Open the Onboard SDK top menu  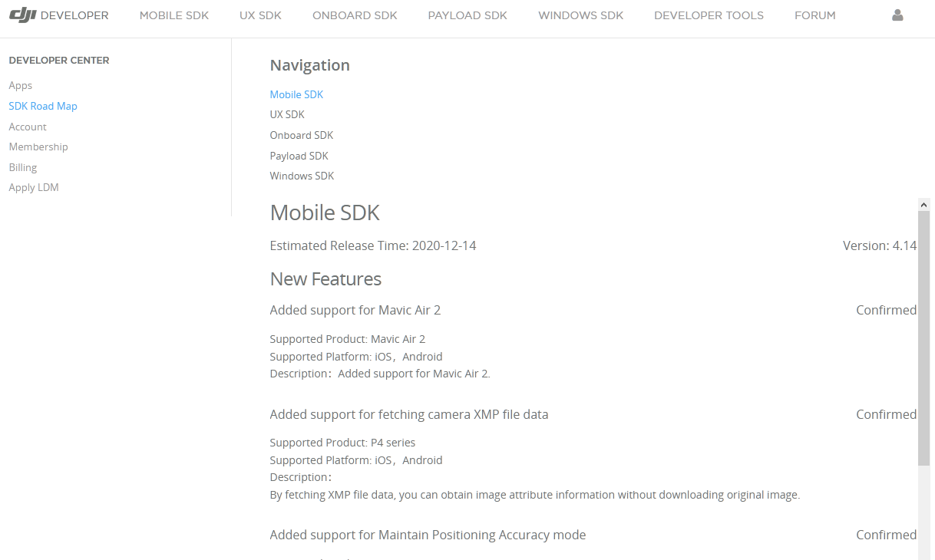click(355, 15)
